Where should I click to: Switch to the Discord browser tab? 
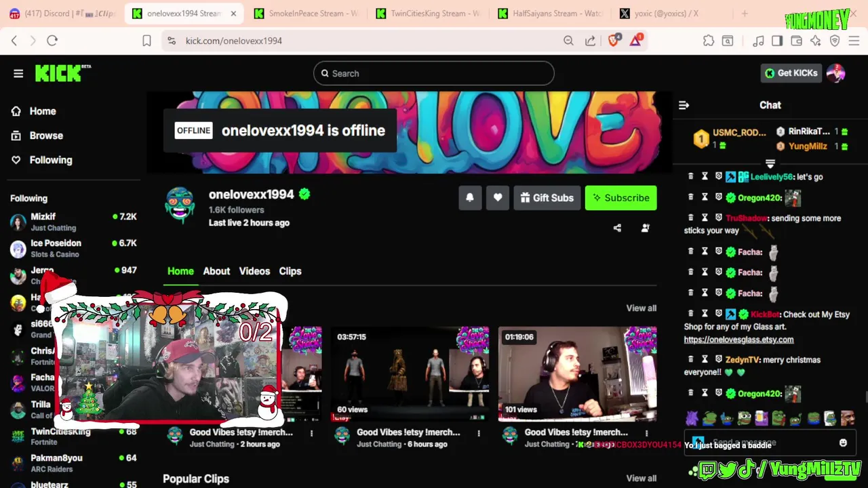tap(62, 14)
